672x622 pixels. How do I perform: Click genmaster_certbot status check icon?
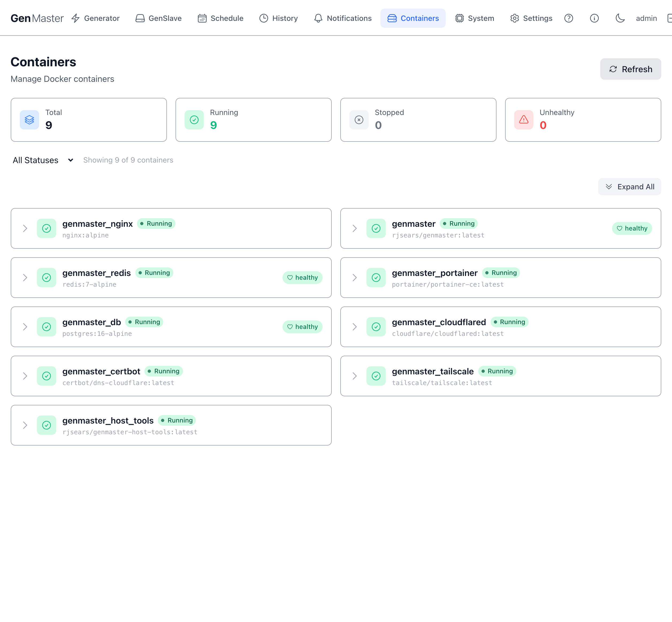[47, 376]
